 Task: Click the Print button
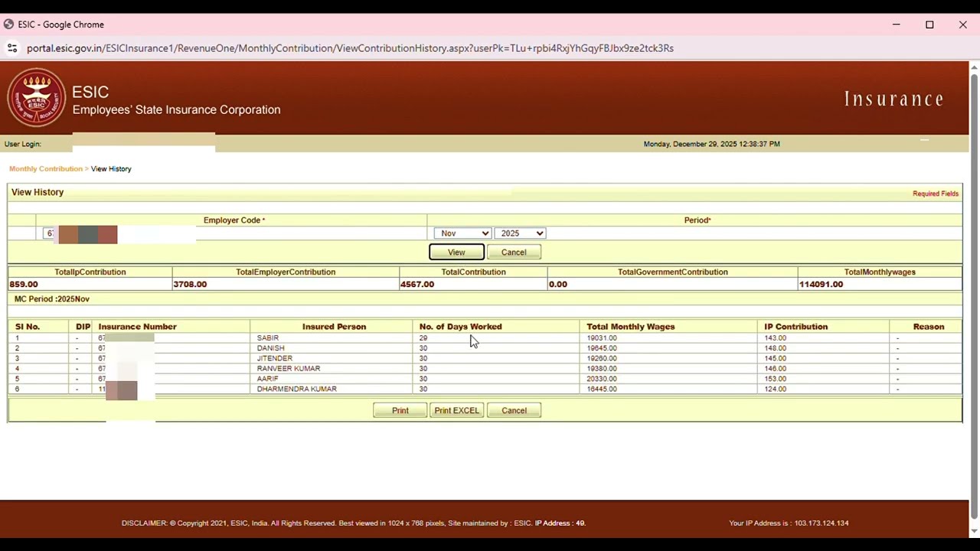(x=400, y=410)
